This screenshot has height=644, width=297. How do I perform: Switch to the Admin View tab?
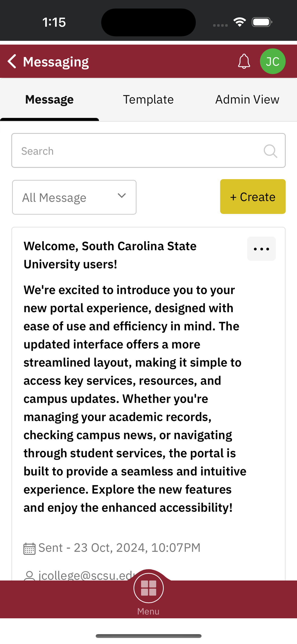click(x=247, y=100)
